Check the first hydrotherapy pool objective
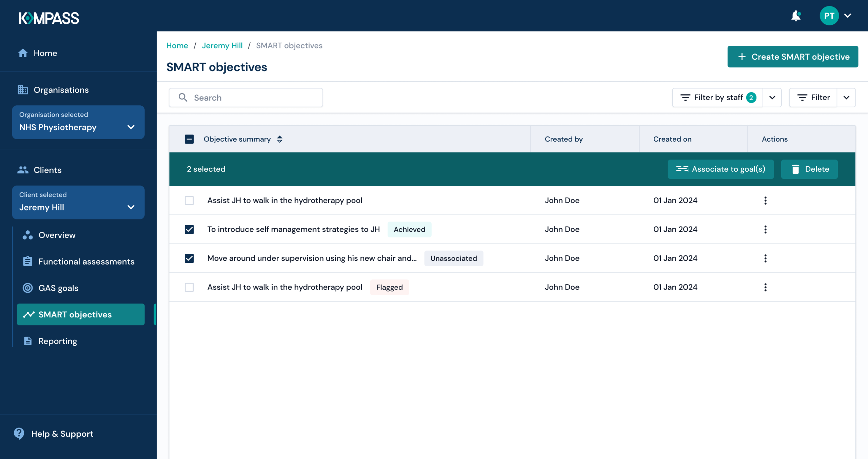Screen dimensions: 868x459 click(189, 201)
